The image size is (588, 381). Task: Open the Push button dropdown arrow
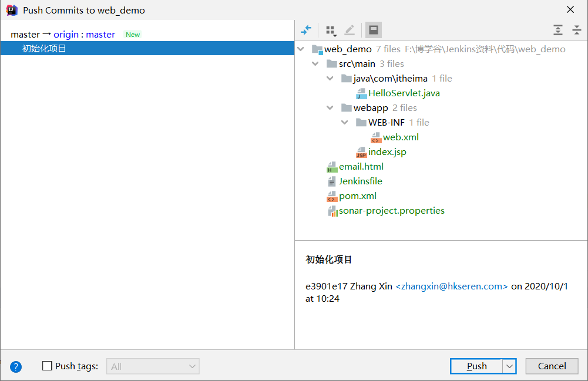coord(509,366)
